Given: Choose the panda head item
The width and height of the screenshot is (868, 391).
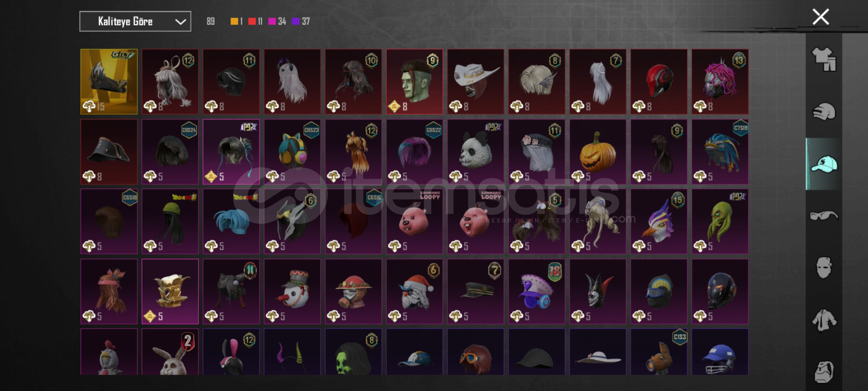Looking at the screenshot, I should [x=476, y=152].
